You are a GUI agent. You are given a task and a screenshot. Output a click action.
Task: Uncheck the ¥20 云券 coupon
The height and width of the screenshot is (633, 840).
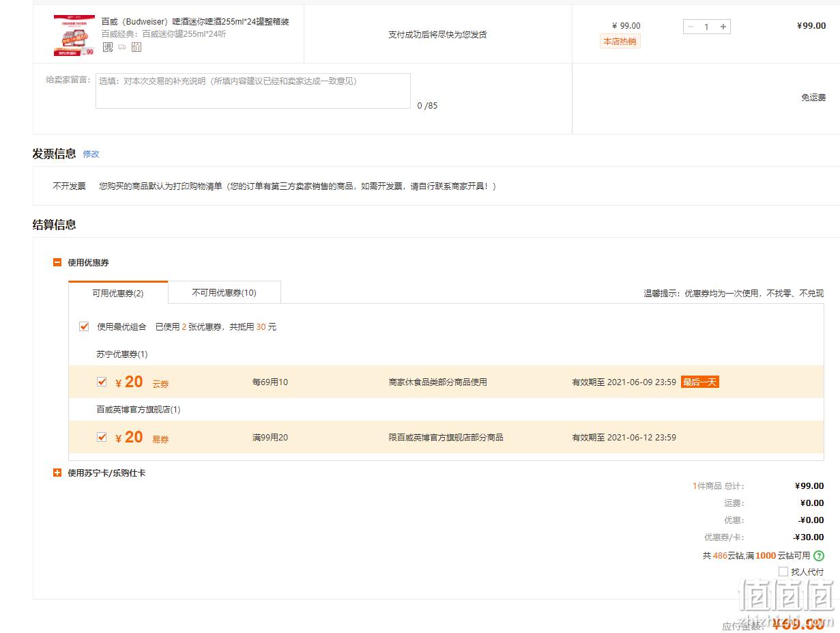(102, 382)
